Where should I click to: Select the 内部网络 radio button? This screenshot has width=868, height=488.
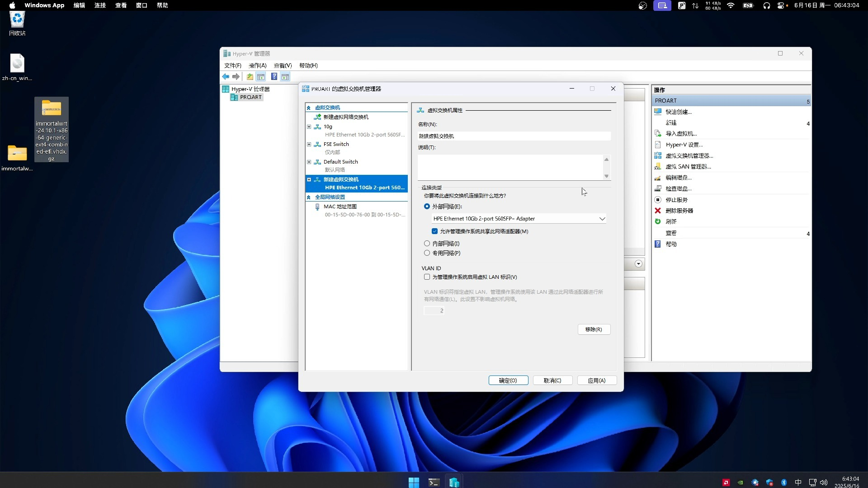(x=427, y=244)
